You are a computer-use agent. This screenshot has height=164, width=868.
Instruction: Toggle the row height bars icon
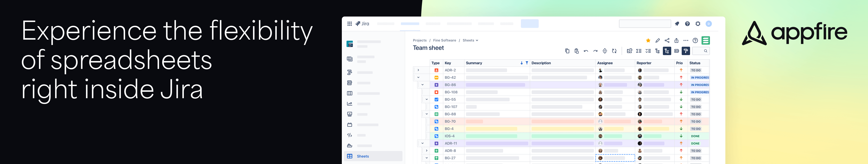pyautogui.click(x=676, y=51)
